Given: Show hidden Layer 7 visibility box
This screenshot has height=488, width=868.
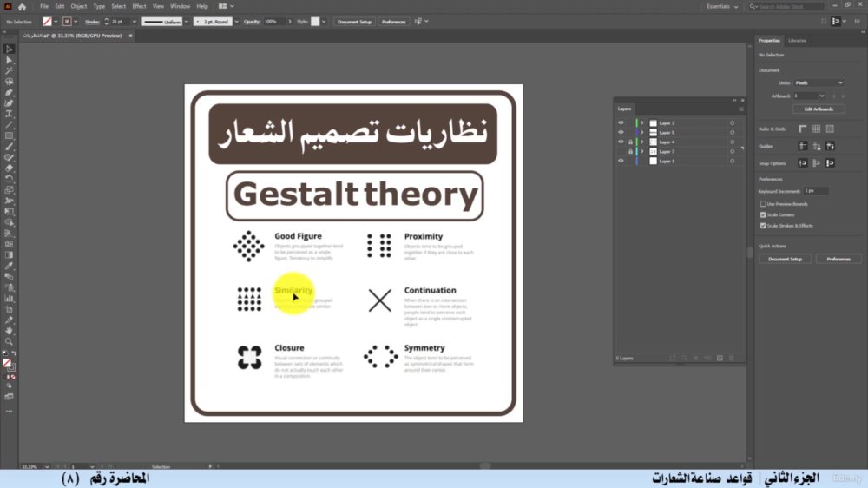Looking at the screenshot, I should pyautogui.click(x=621, y=151).
